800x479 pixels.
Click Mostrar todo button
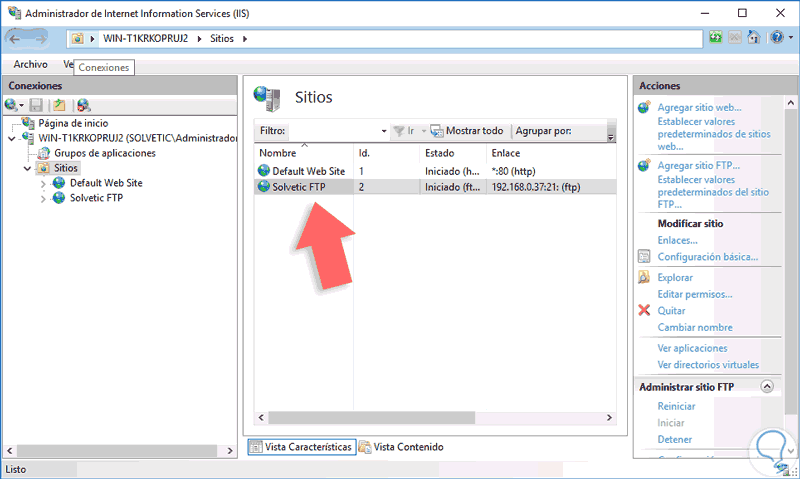tap(467, 131)
